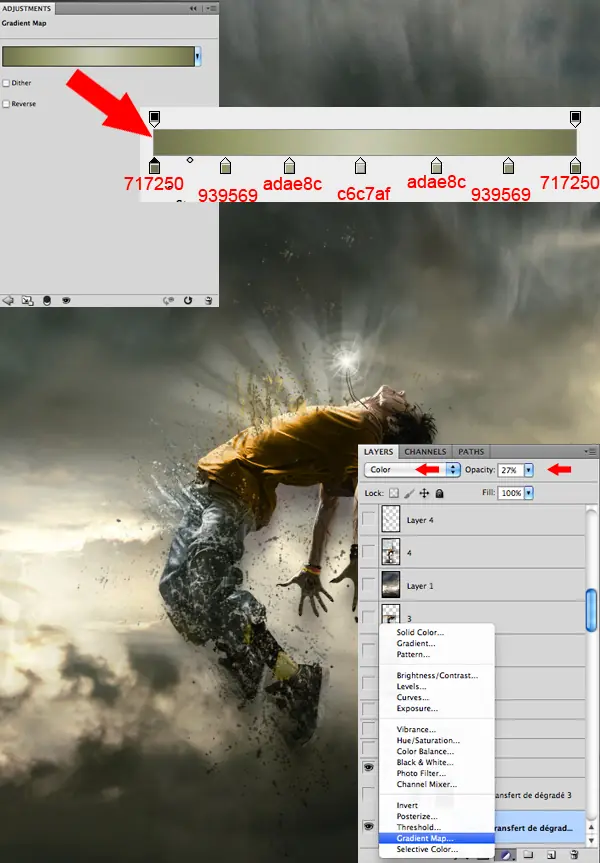The image size is (600, 863).
Task: Show Layer 4 with visibility box
Action: tap(368, 519)
